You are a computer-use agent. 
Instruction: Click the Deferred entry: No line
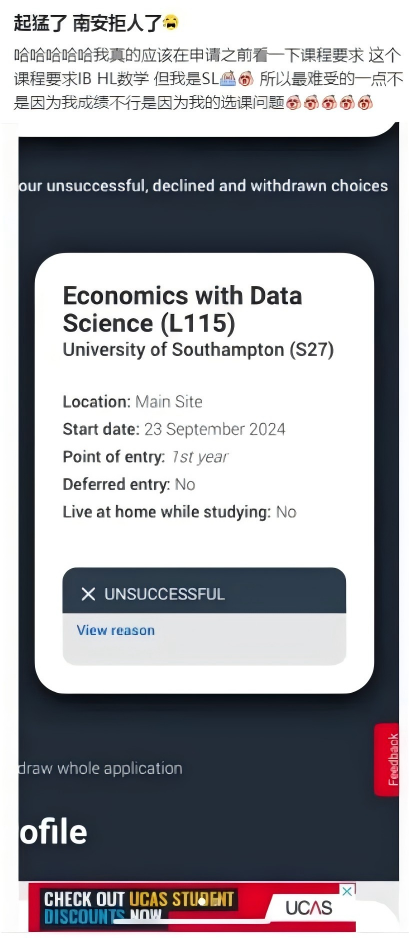point(129,485)
